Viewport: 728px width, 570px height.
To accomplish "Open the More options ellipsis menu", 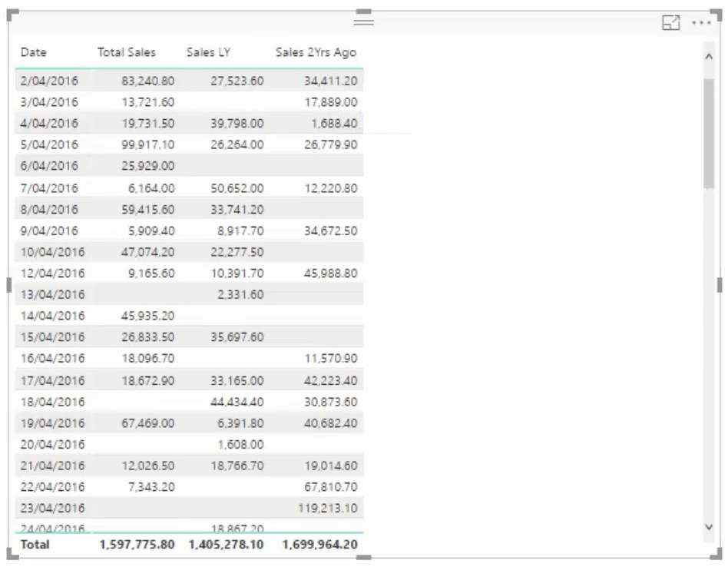I will click(x=701, y=22).
